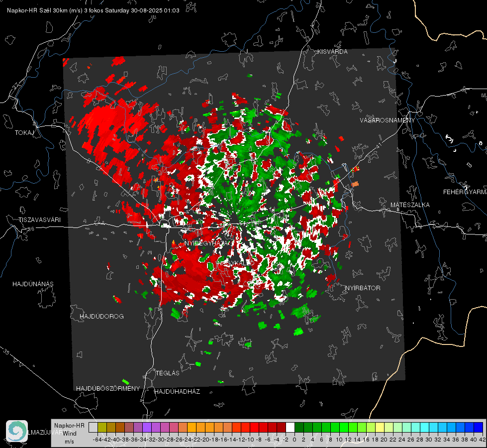Click the 'Napkor-HR' legend heading

point(69,426)
